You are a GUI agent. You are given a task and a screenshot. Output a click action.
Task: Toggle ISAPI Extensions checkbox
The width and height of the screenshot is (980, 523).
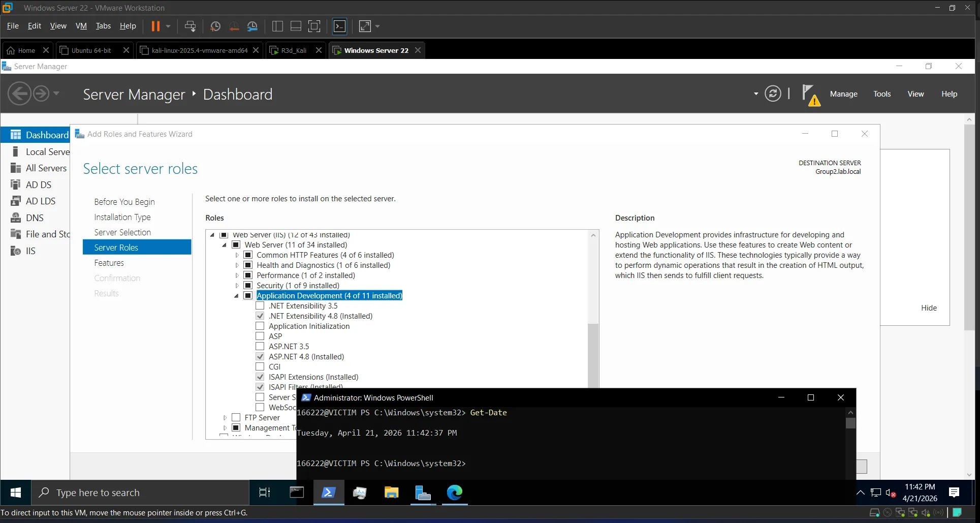(260, 377)
